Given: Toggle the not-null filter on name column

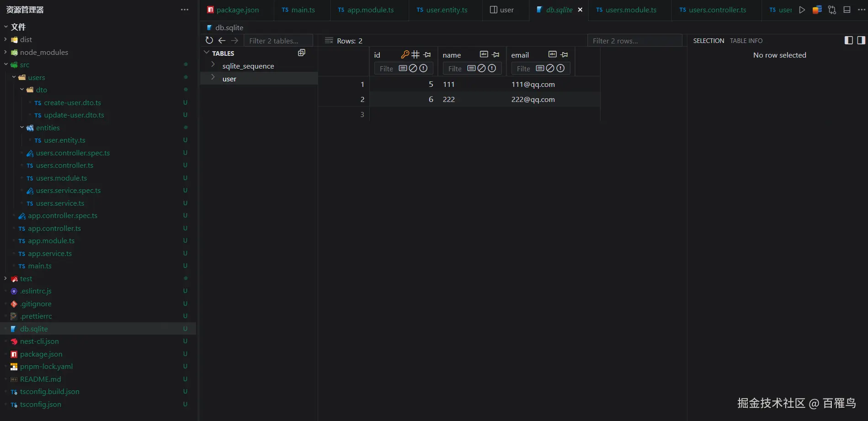Looking at the screenshot, I should (492, 68).
